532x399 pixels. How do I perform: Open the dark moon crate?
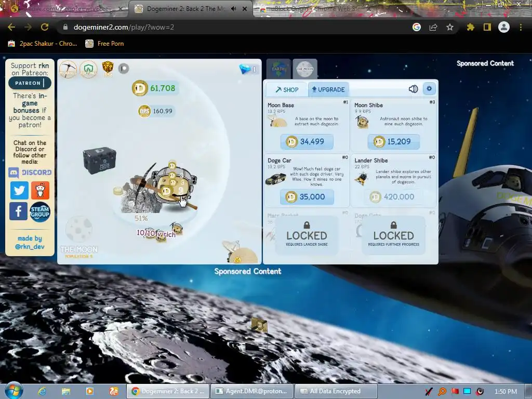99,160
